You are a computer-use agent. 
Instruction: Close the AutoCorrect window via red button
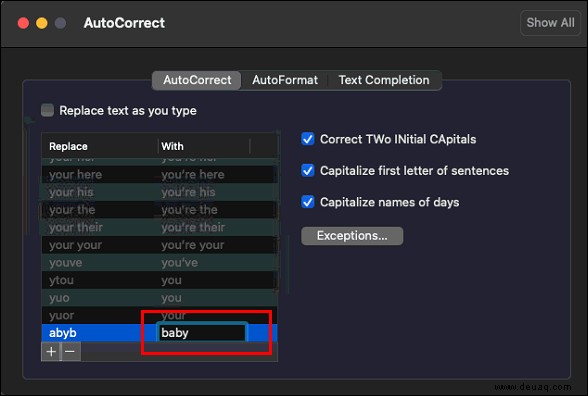pos(23,23)
